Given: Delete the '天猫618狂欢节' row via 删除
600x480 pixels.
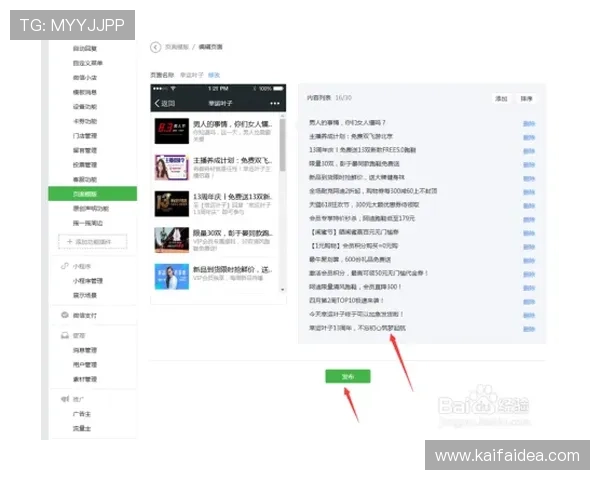Looking at the screenshot, I should tap(529, 206).
